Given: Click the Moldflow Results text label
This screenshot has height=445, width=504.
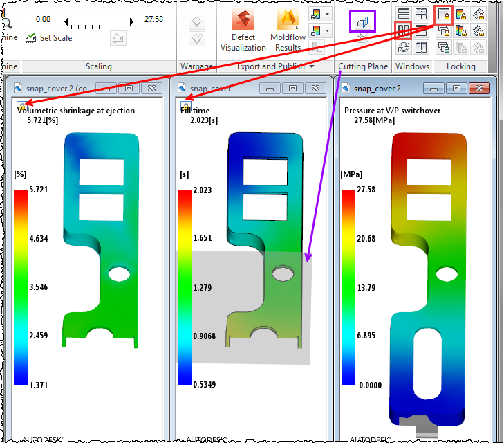Looking at the screenshot, I should click(x=288, y=42).
